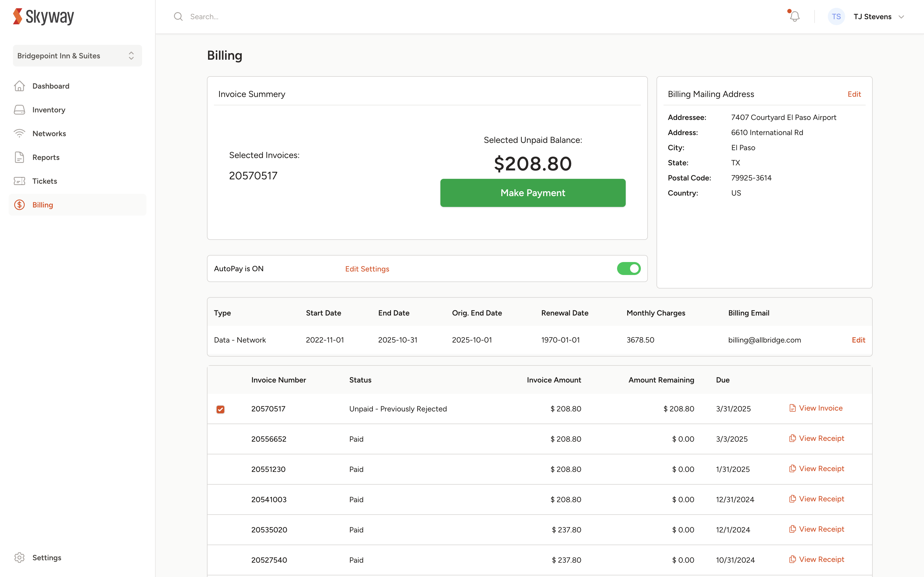Click the Inventory drive icon

[19, 110]
